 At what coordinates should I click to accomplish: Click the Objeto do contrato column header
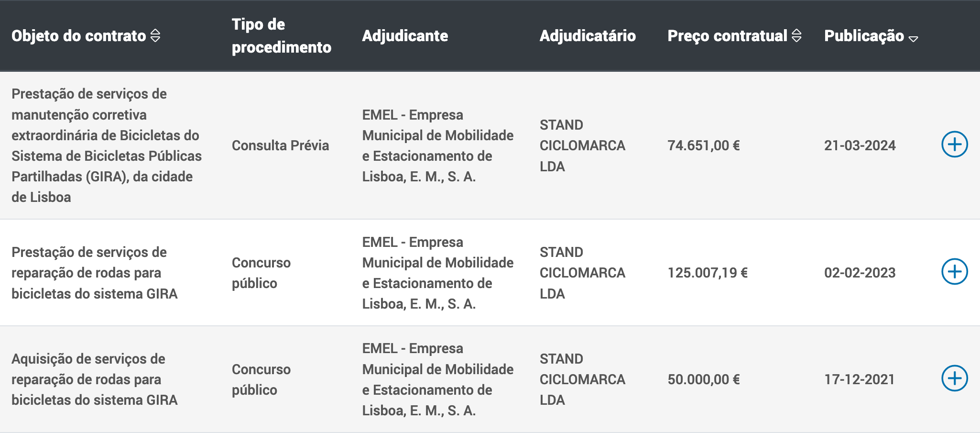[x=79, y=36]
